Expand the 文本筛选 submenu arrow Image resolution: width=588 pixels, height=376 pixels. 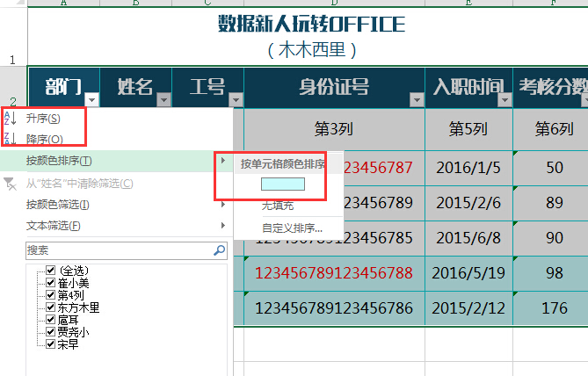coord(223,225)
